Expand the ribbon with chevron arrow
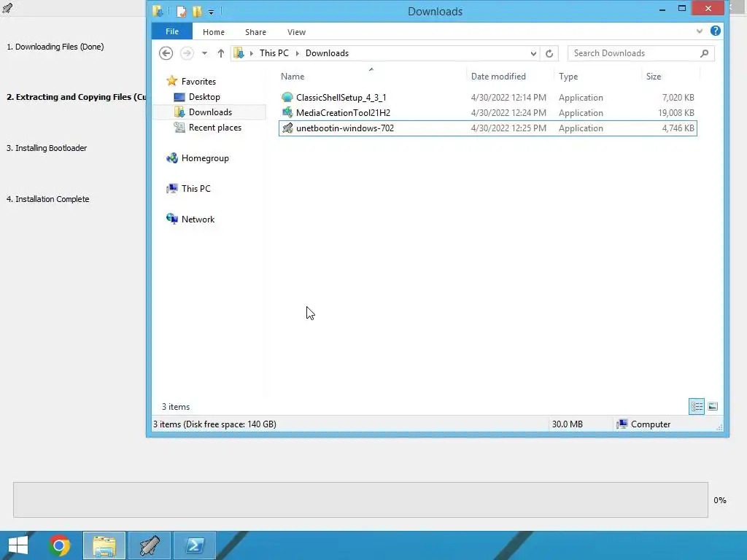The width and height of the screenshot is (747, 560). click(700, 31)
